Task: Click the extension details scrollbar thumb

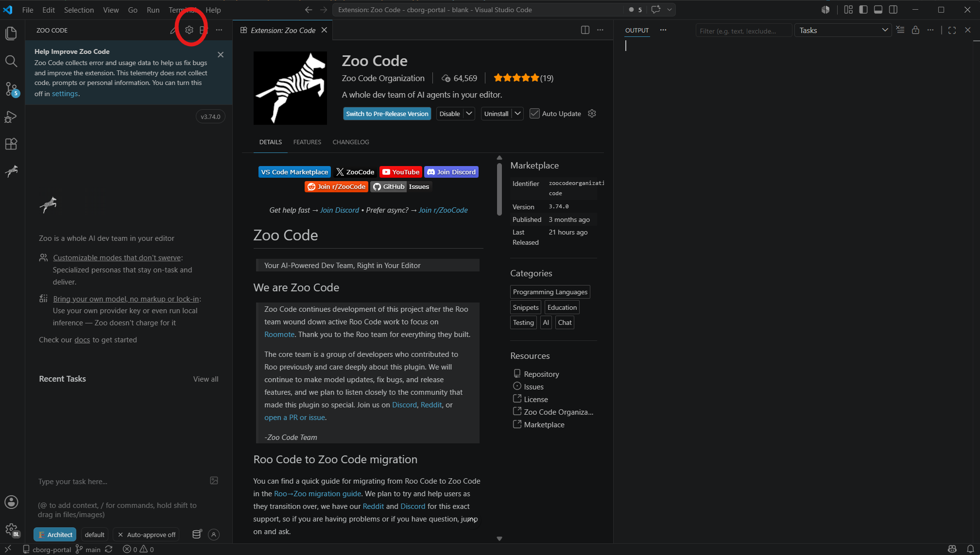Action: (x=499, y=189)
